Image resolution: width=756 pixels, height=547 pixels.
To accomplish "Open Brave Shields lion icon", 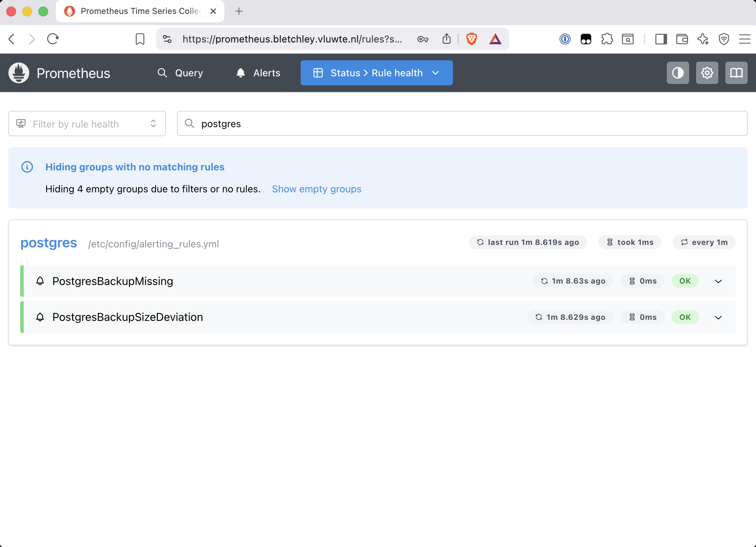I will [x=471, y=39].
